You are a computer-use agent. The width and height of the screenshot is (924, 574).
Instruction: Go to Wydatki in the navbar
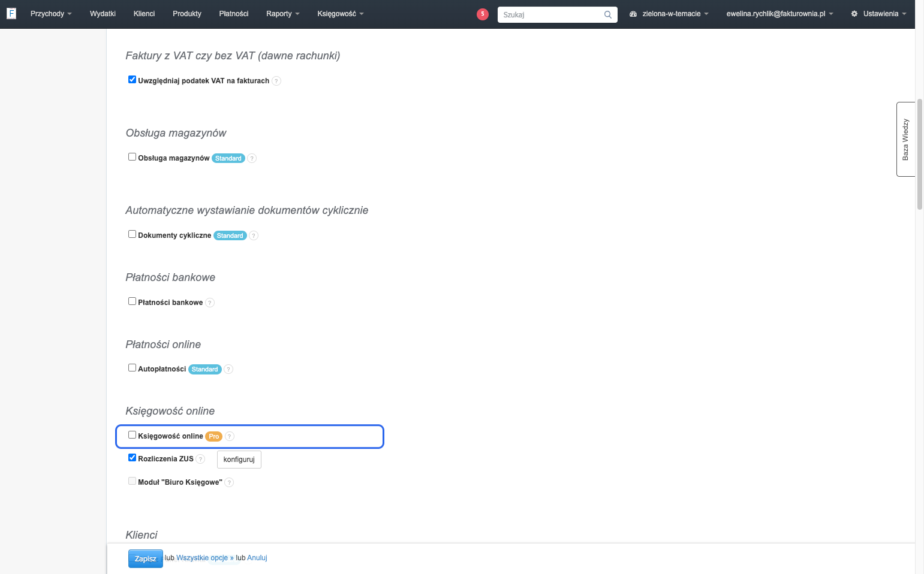tap(103, 14)
